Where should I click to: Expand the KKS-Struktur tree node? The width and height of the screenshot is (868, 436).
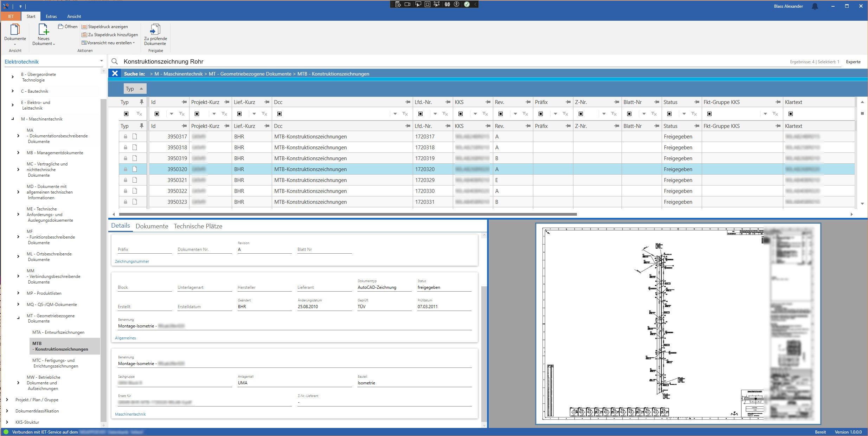tap(7, 422)
